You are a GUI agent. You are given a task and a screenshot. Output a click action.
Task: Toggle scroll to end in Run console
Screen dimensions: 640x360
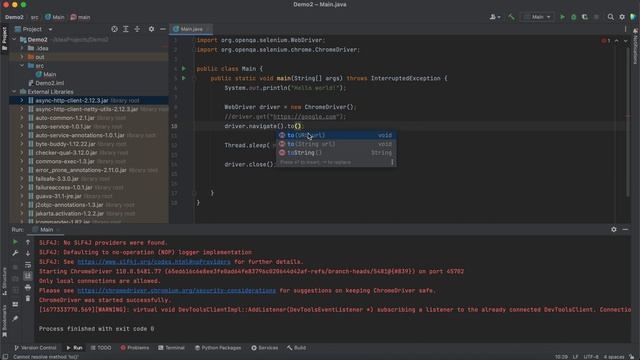pos(28,276)
